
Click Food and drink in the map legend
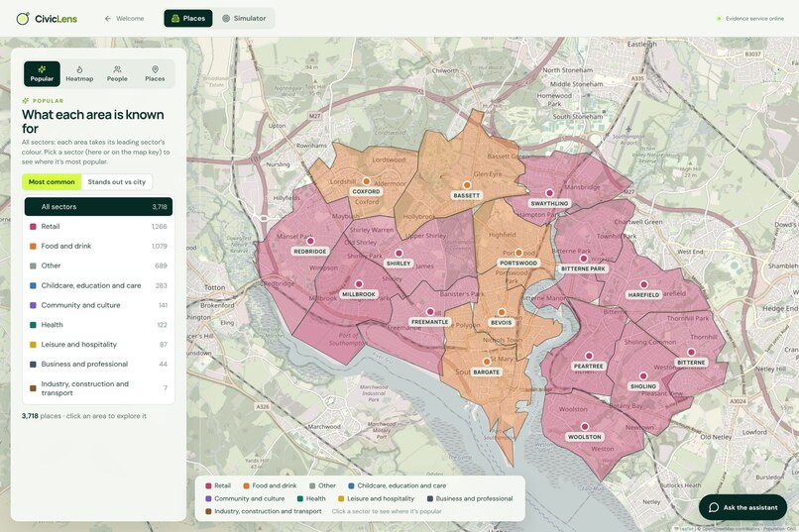coord(270,485)
